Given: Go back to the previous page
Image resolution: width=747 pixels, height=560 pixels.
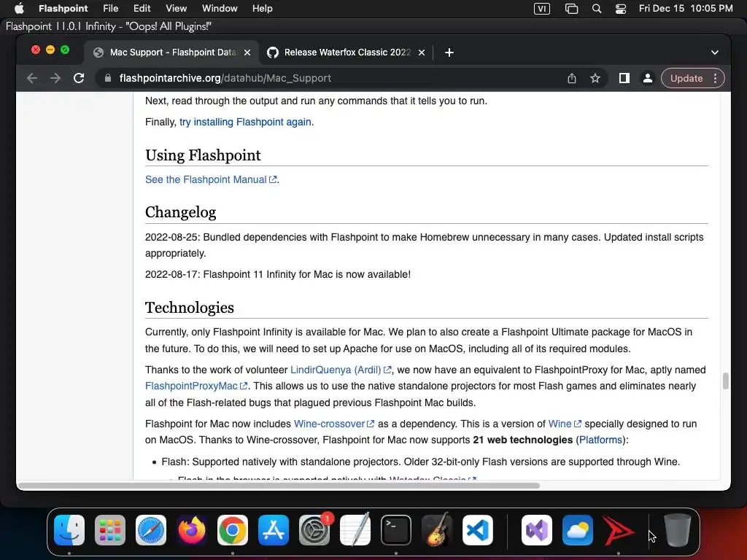Looking at the screenshot, I should [x=32, y=78].
